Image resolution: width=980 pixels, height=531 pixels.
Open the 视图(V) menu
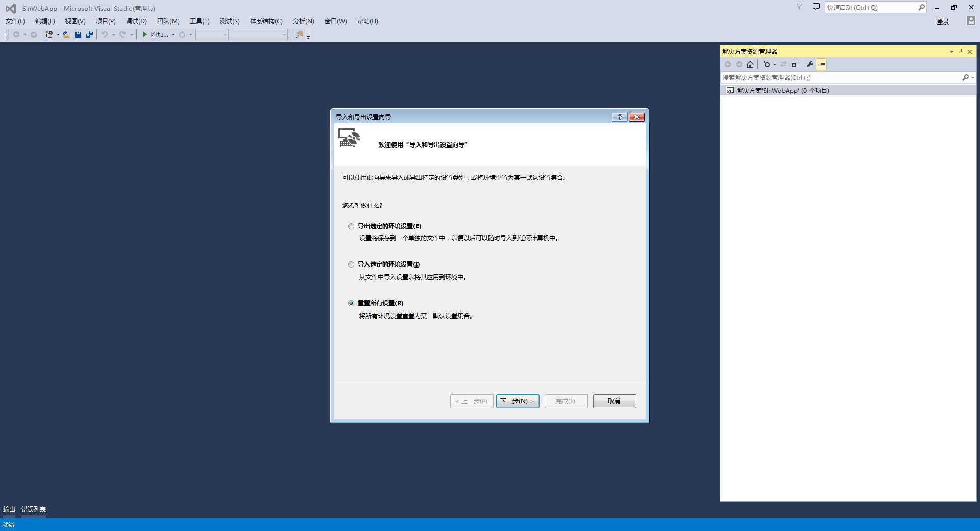tap(75, 21)
